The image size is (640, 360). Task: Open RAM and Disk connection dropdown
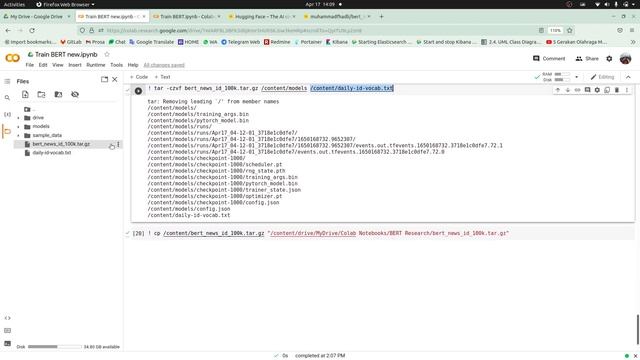576,77
